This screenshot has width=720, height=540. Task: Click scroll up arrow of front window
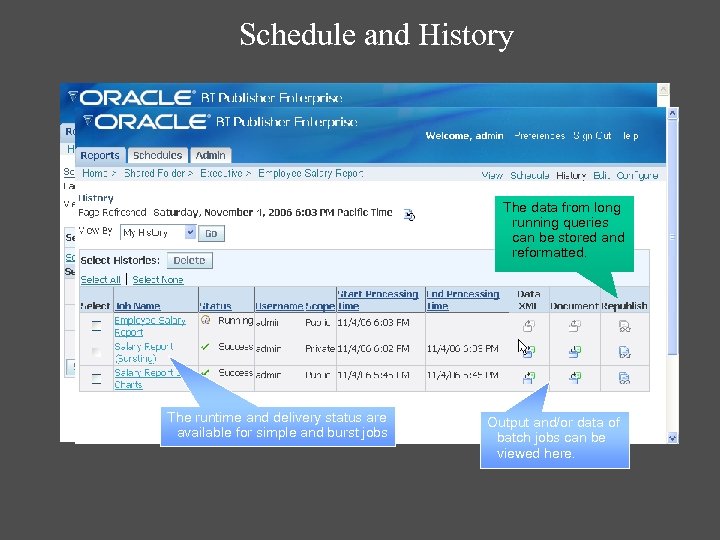pyautogui.click(x=672, y=113)
